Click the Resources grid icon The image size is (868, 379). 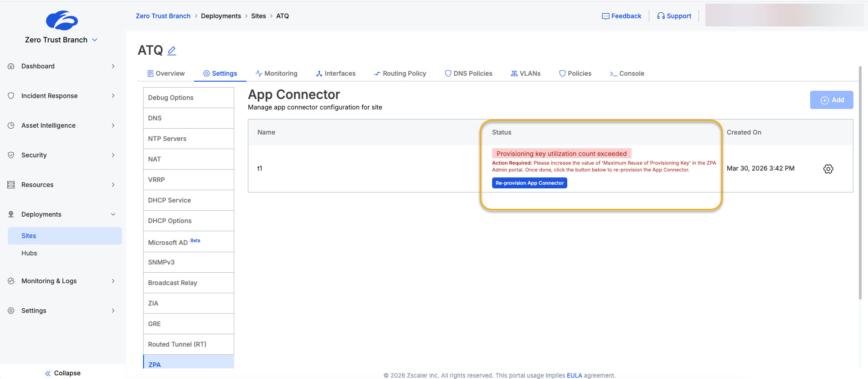(11, 185)
